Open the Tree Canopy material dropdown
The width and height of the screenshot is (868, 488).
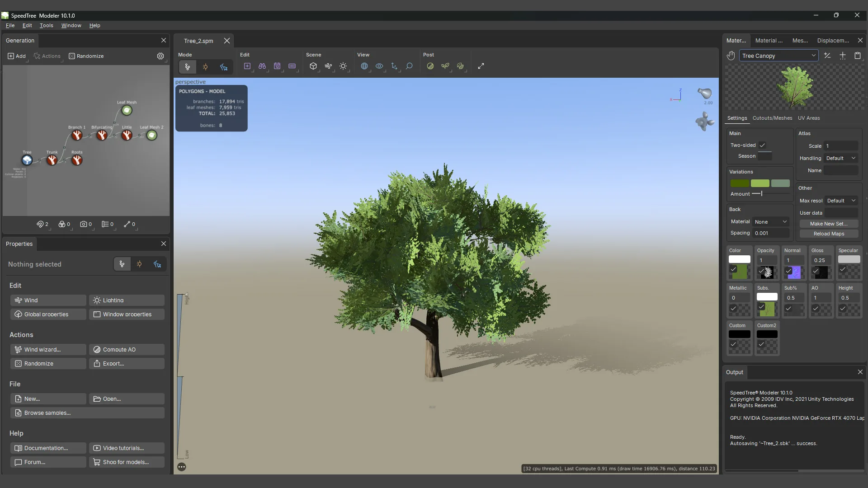click(779, 56)
